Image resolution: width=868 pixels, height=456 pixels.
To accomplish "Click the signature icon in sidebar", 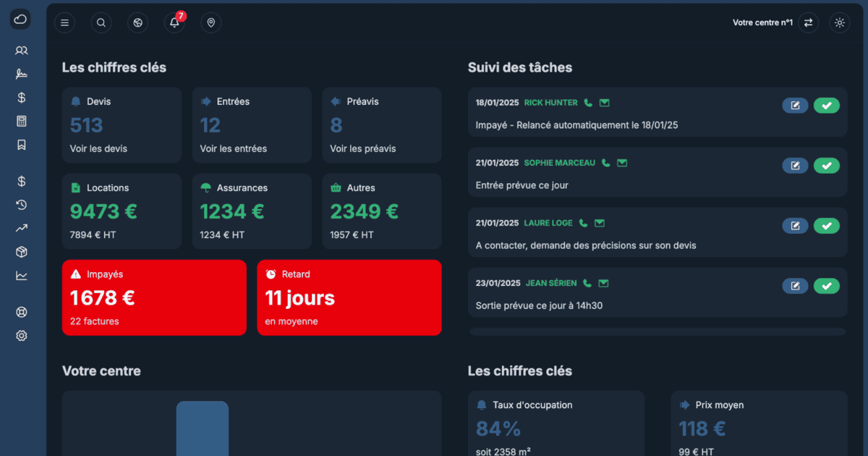I will [22, 74].
